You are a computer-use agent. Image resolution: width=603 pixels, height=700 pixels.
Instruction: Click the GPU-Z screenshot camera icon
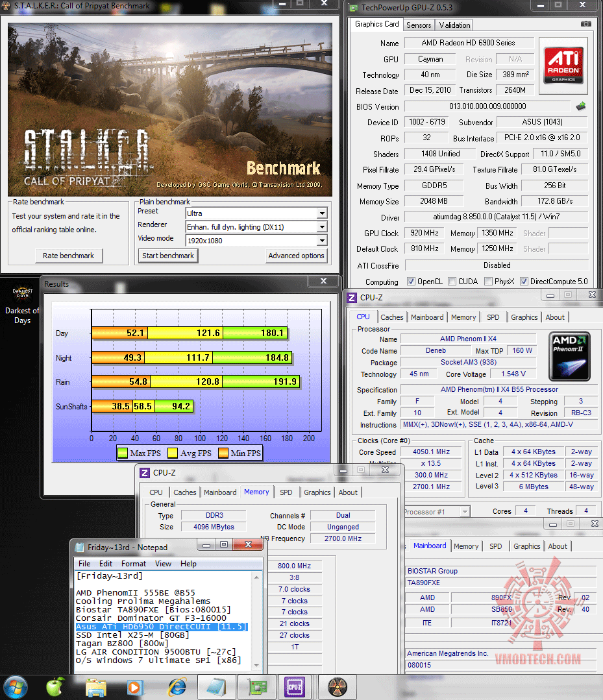point(586,23)
